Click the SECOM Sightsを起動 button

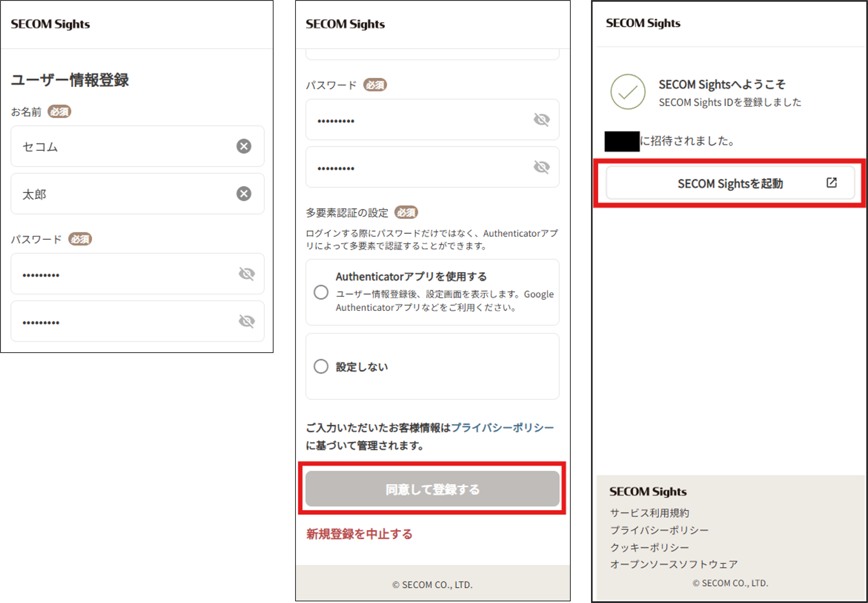(x=730, y=183)
